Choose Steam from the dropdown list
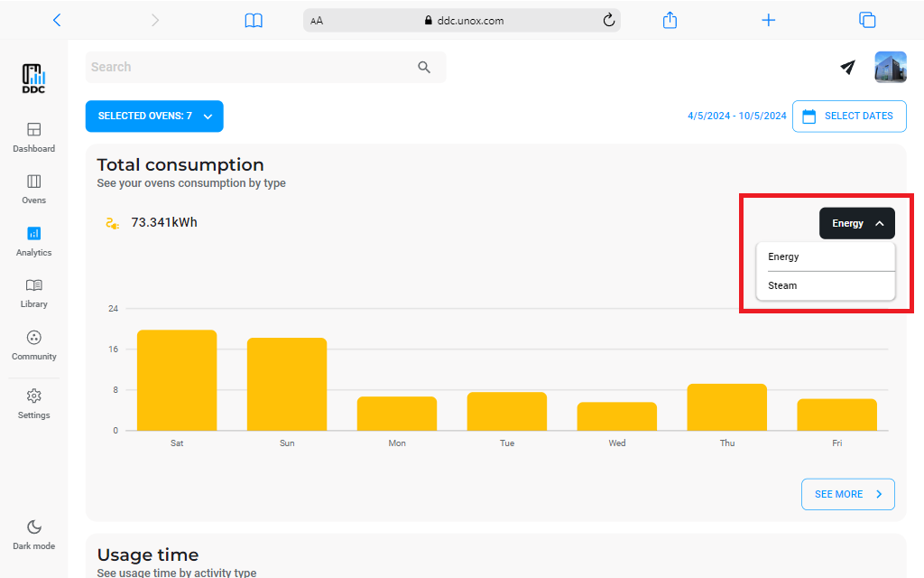 click(x=782, y=285)
